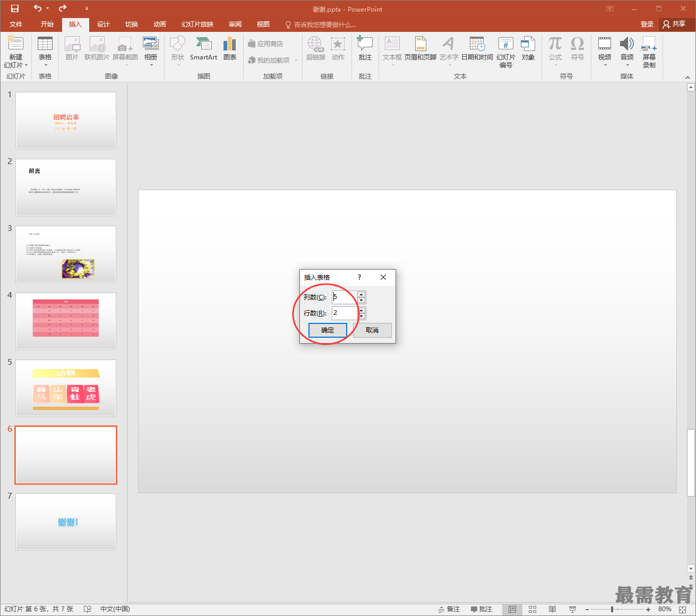Screen dimensions: 696x616
Task: Add an 动作 action
Action: tap(338, 49)
